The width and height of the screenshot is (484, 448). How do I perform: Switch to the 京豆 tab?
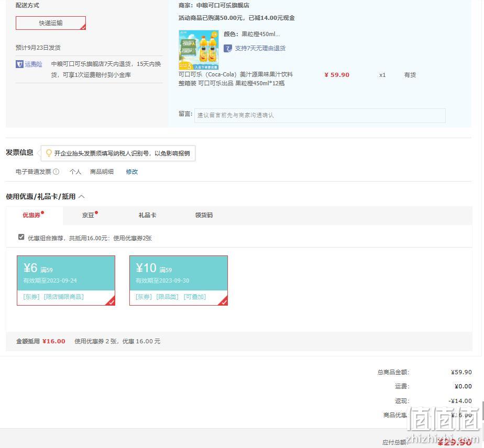pos(88,215)
